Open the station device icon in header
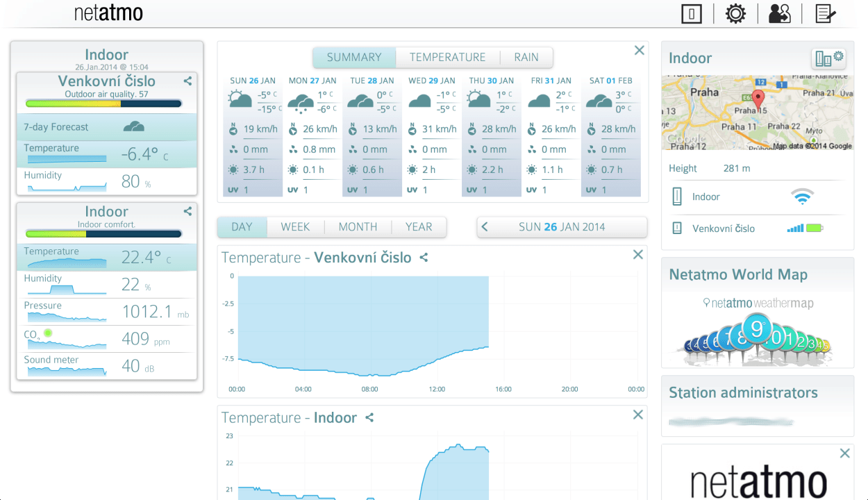The image size is (868, 500). coord(692,14)
